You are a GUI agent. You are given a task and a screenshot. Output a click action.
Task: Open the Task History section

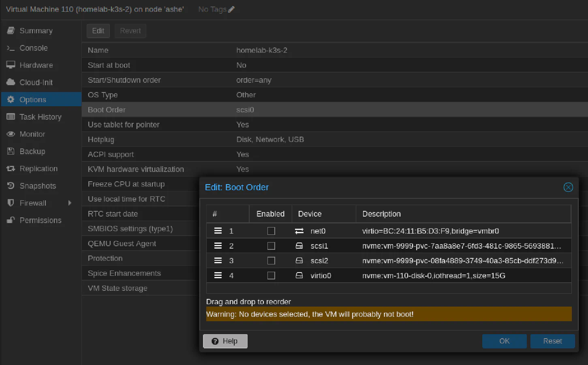41,117
